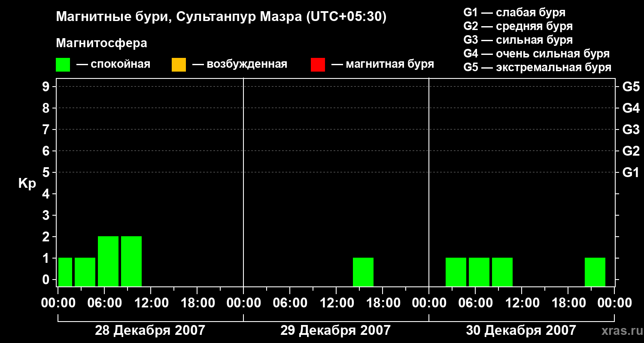Viewport: 644px width, 343px height.
Task: Click the 06:00 time label for 29 December
Action: point(290,303)
